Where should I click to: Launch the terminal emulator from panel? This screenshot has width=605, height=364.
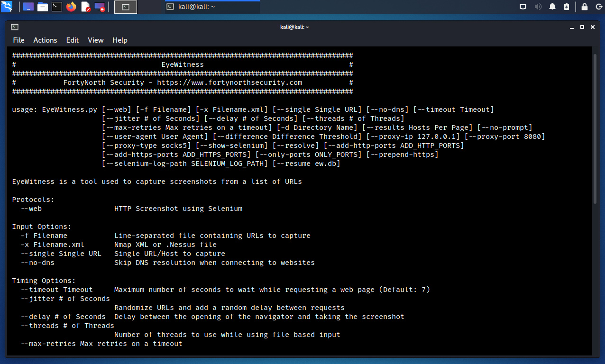tap(57, 7)
